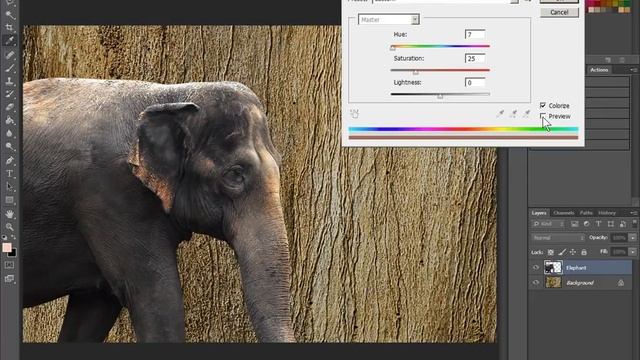Click the layer Opacity value field
This screenshot has width=640, height=360.
click(x=619, y=238)
